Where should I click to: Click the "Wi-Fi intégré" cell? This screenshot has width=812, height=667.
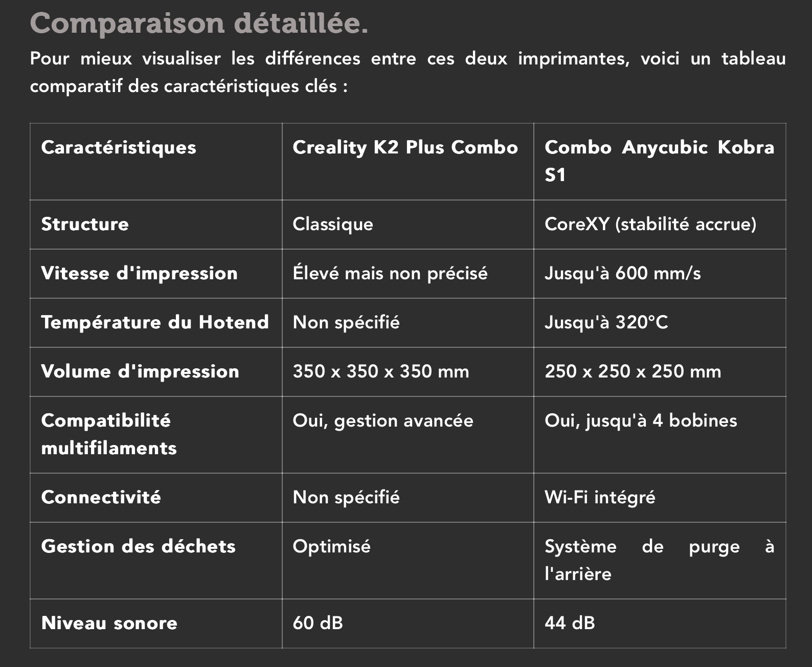click(x=600, y=498)
